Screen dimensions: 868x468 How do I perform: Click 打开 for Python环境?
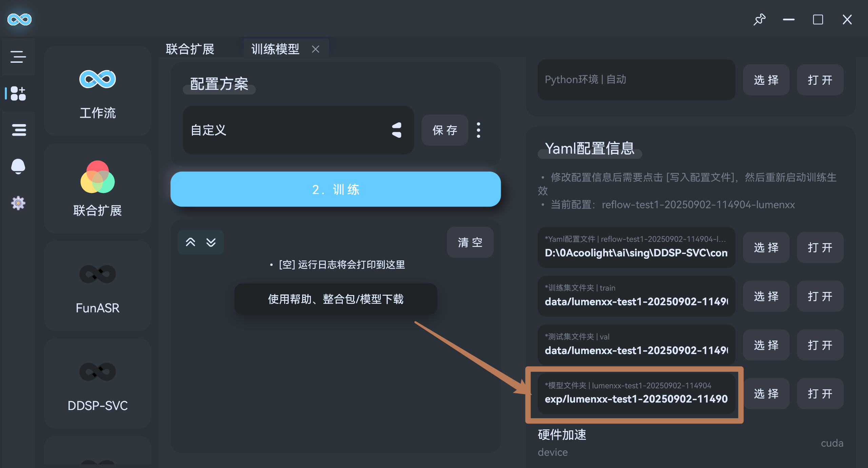(820, 80)
